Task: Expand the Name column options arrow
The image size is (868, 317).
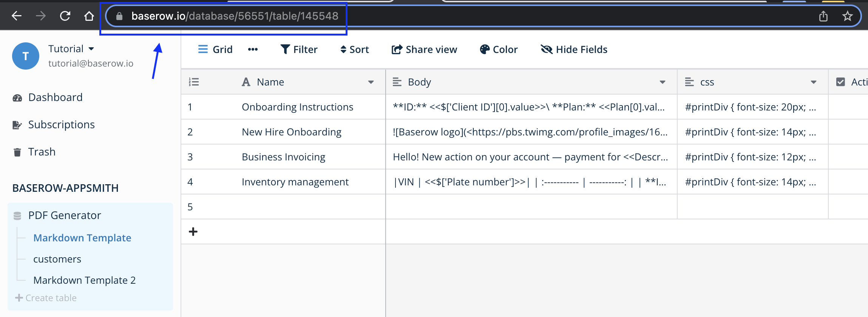Action: point(371,82)
